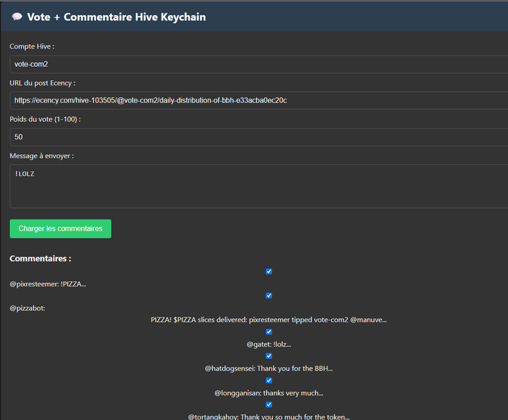This screenshot has width=508, height=420.
Task: Click the Commentaires heading
Action: point(40,259)
